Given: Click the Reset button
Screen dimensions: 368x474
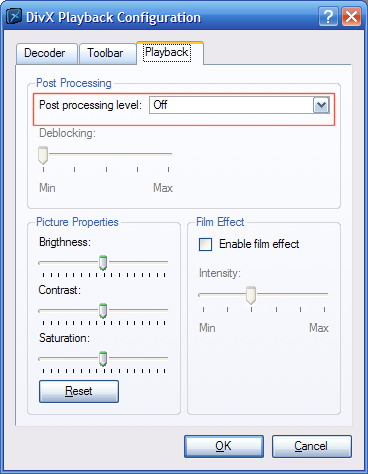Looking at the screenshot, I should point(79,391).
